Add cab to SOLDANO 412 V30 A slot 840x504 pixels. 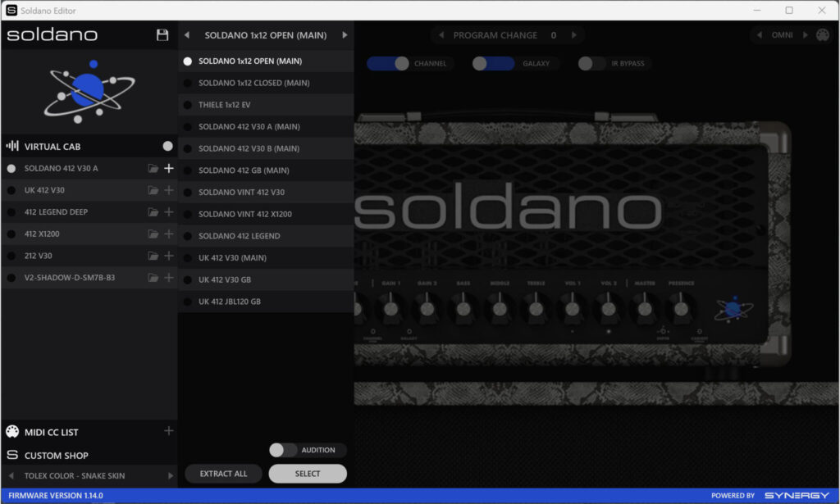click(x=169, y=168)
